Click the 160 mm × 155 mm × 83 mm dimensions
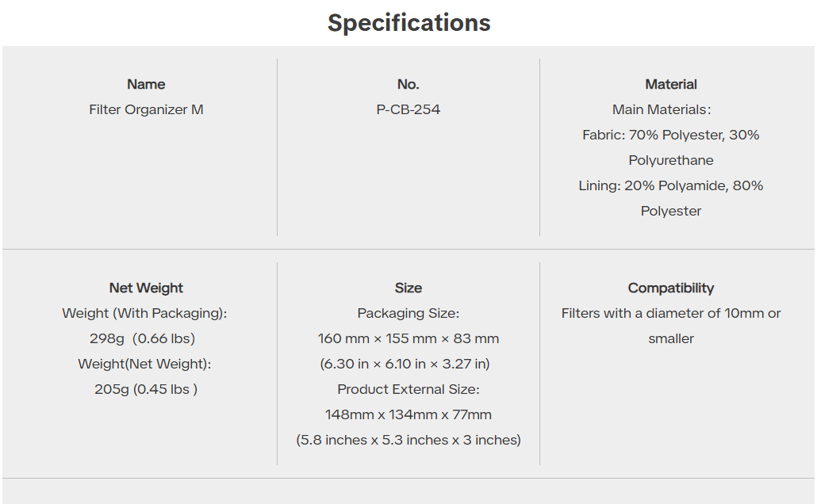 point(408,338)
